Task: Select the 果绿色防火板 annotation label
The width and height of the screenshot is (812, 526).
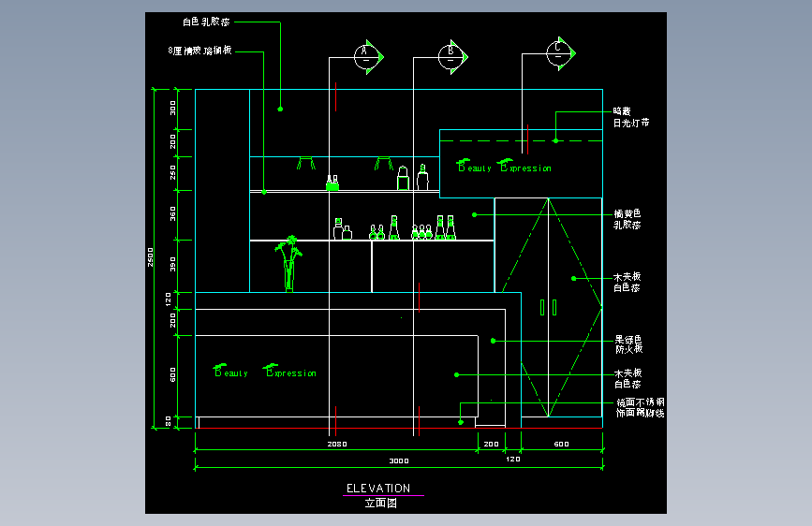Action: coord(628,344)
